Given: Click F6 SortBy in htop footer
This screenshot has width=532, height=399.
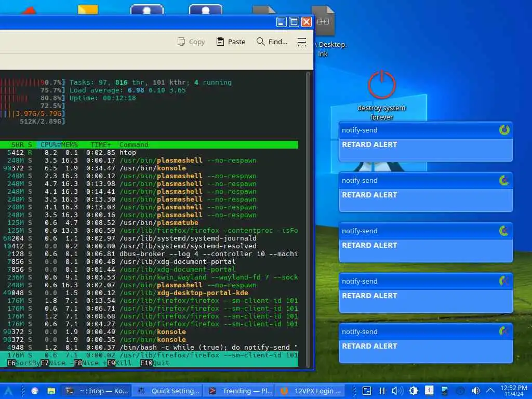Looking at the screenshot, I should (23, 363).
